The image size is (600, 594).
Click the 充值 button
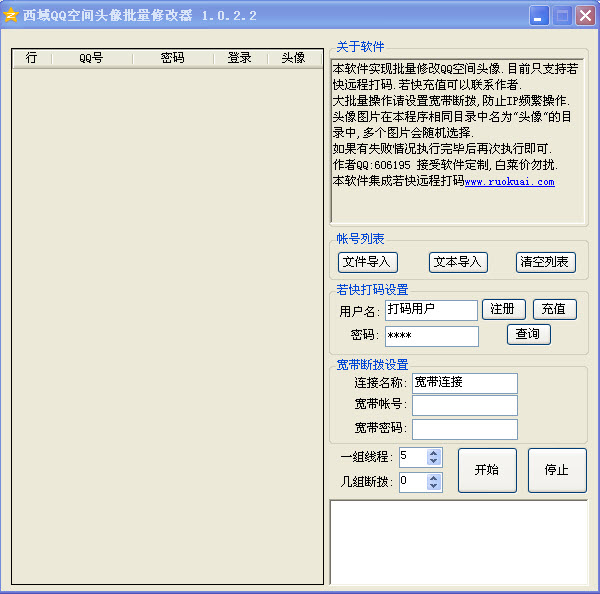(554, 309)
